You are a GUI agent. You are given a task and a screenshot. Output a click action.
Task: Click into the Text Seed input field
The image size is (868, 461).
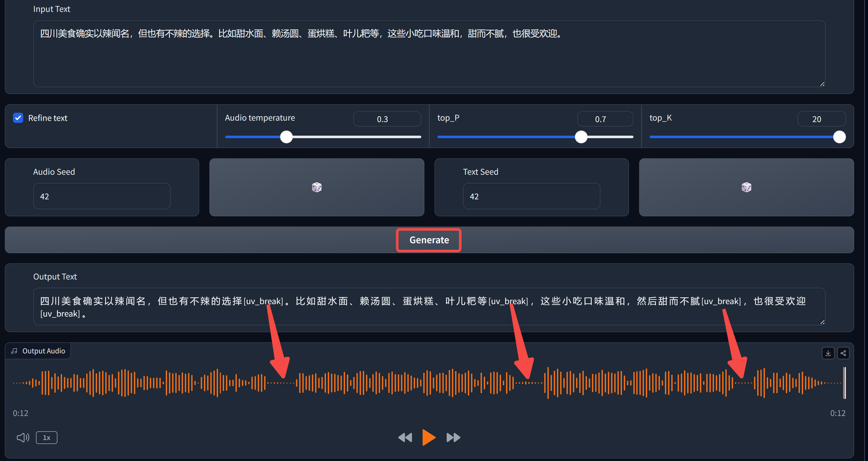(x=531, y=196)
